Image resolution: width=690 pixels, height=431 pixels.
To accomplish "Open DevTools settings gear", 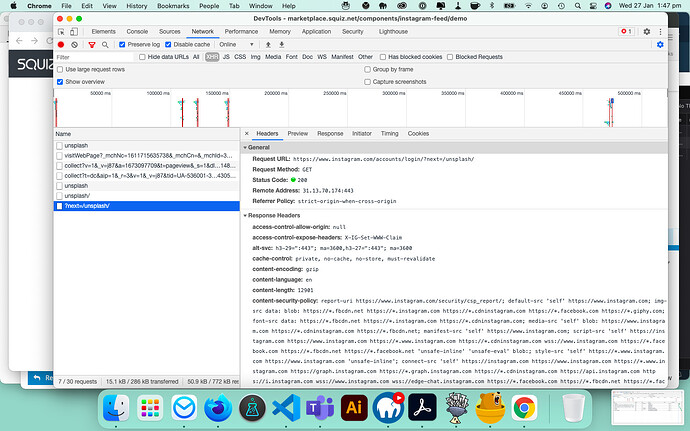I will click(x=646, y=32).
